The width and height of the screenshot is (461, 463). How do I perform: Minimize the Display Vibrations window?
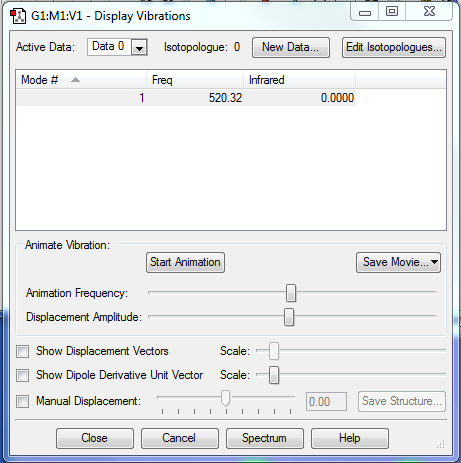point(365,12)
